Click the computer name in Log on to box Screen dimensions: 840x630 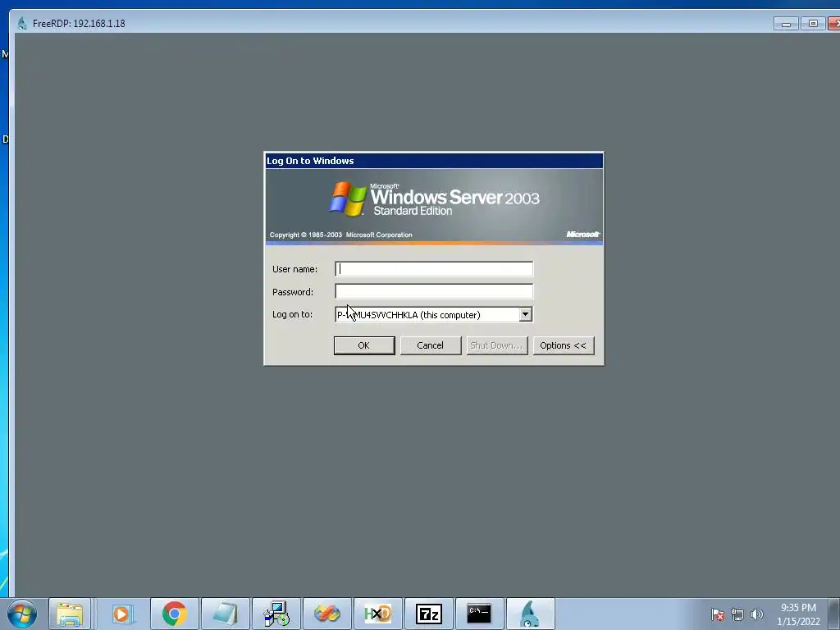409,315
